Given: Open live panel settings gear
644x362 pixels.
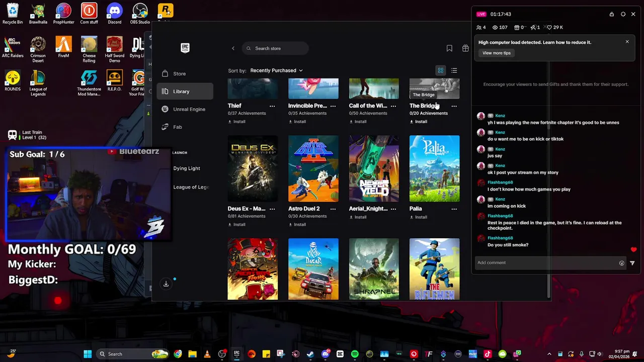Looking at the screenshot, I should tap(623, 14).
